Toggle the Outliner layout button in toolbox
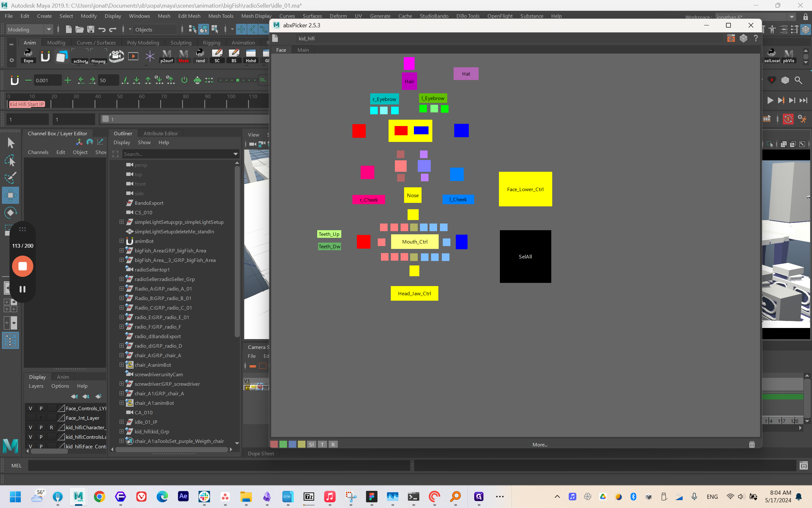This screenshot has height=508, width=812. (x=10, y=341)
